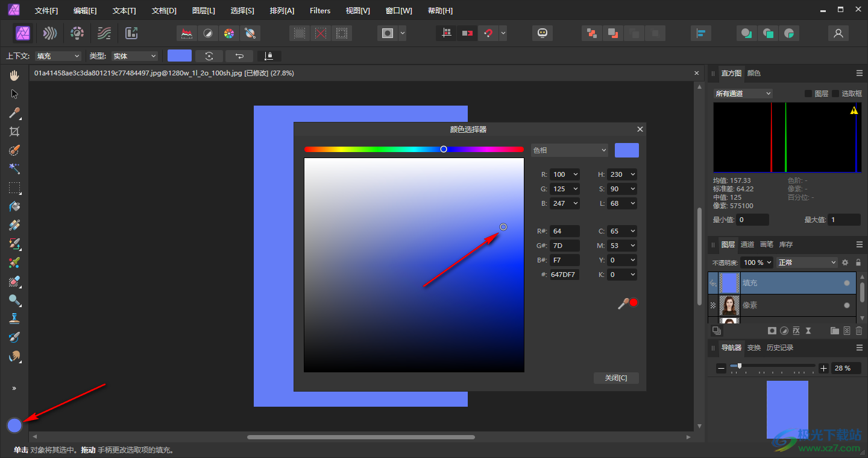
Task: Enable the 图层 checkbox in histogram
Action: pyautogui.click(x=808, y=94)
